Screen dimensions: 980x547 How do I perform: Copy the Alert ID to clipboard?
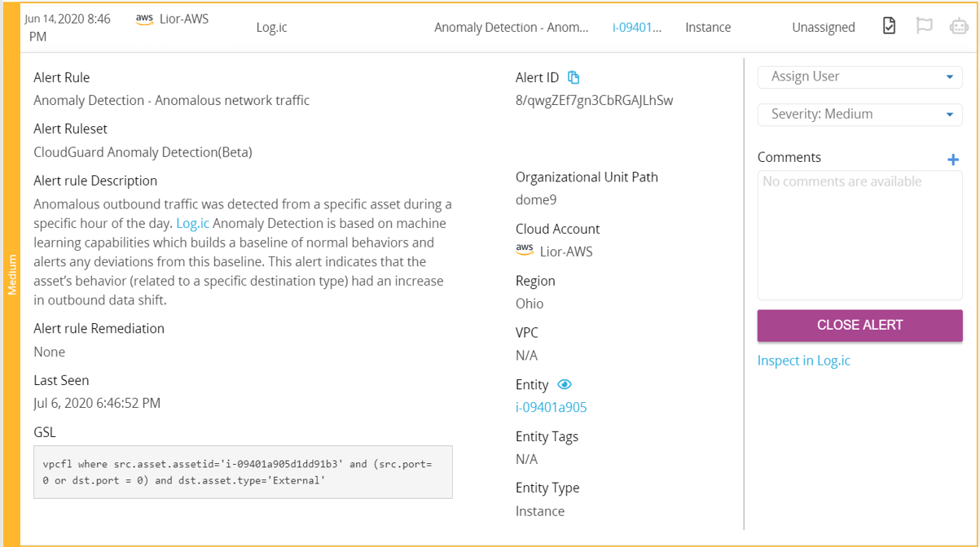[573, 77]
